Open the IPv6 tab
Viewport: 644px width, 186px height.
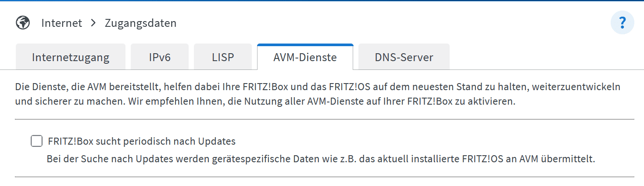(x=160, y=57)
